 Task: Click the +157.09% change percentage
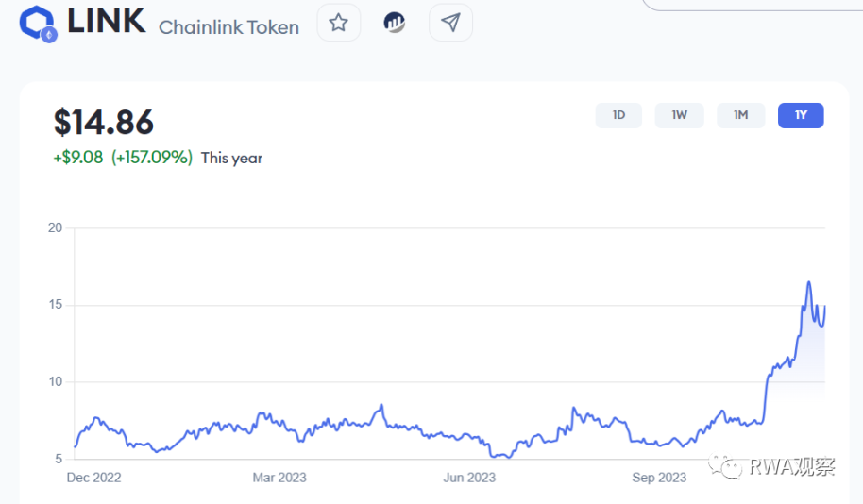click(152, 158)
